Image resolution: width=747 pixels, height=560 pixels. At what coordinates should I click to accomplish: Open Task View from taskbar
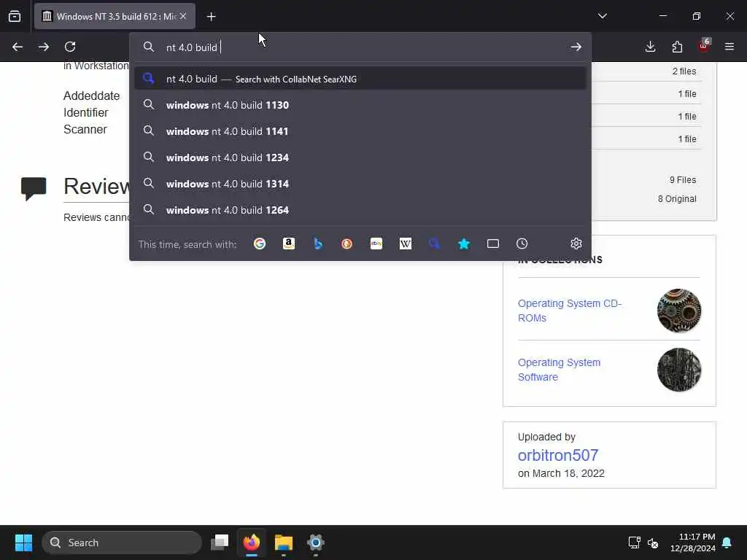pyautogui.click(x=220, y=542)
